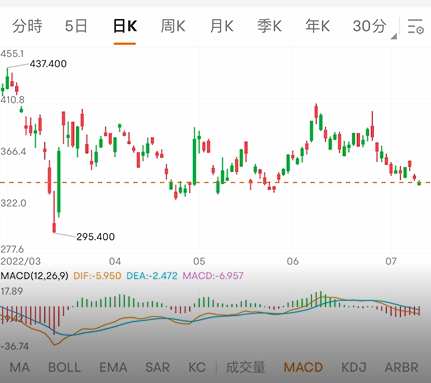
Task: Click the -36.74 MACD axis label
Action: (x=15, y=346)
